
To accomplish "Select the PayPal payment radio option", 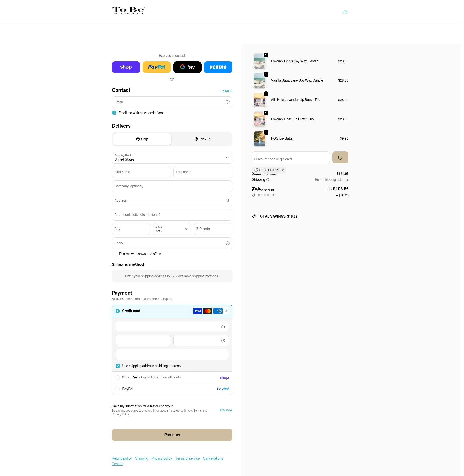I will pyautogui.click(x=117, y=389).
